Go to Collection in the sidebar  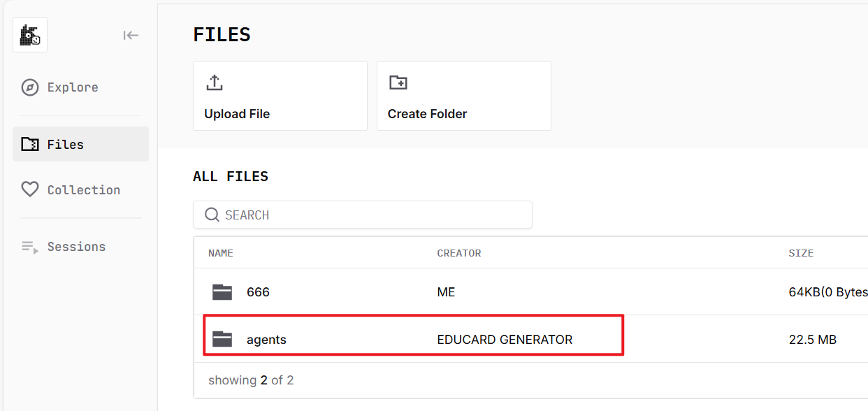(83, 190)
